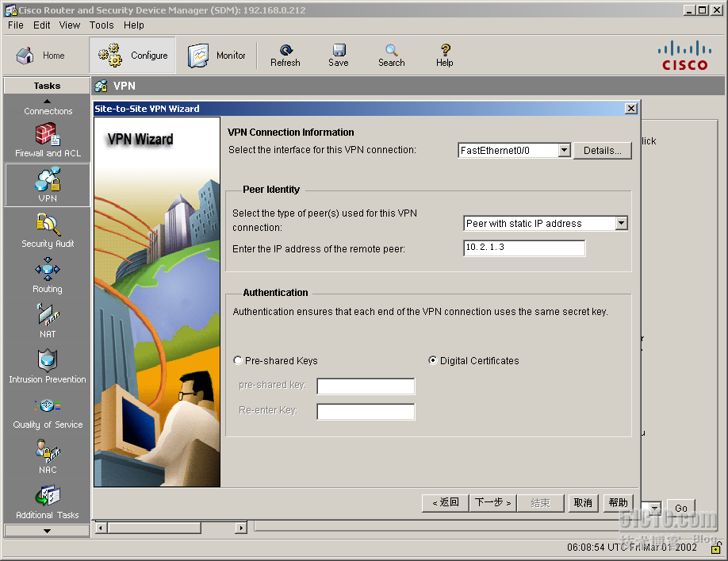This screenshot has height=561, width=728.
Task: Refresh the router configuration
Action: tap(285, 56)
